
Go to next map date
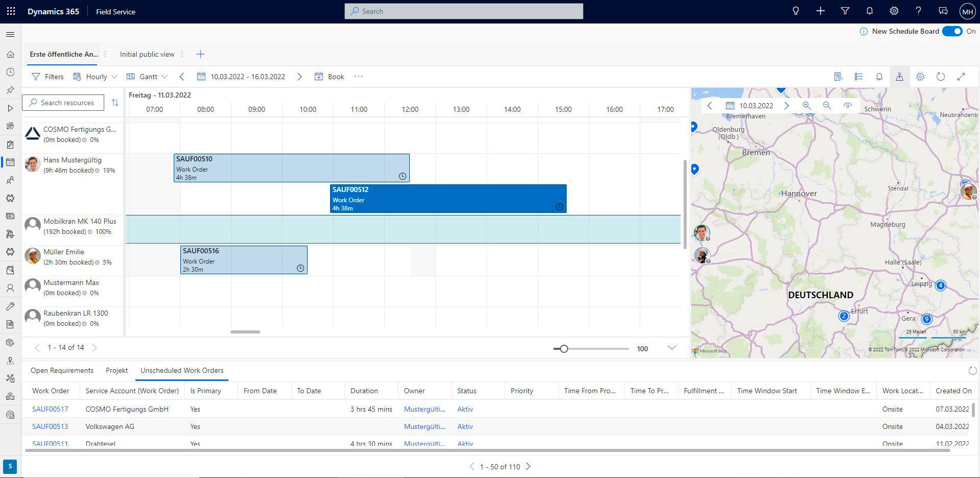click(x=786, y=106)
